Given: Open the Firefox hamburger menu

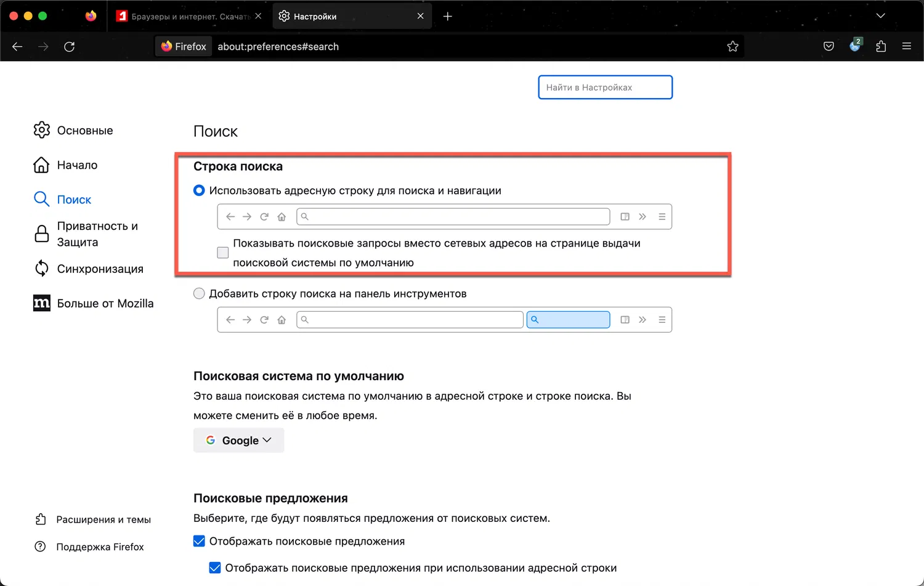Looking at the screenshot, I should click(907, 47).
